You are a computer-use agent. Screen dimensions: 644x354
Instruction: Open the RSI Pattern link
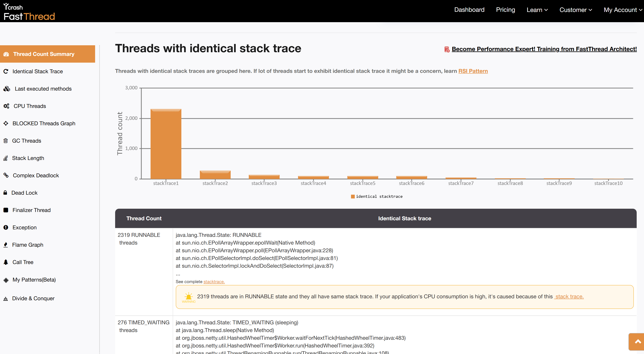point(473,71)
